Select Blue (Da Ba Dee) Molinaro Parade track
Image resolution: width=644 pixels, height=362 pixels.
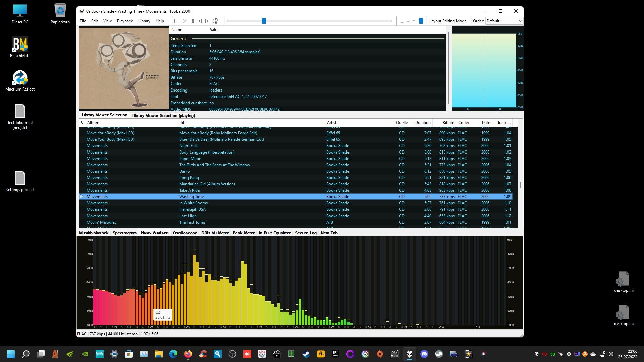(296, 139)
